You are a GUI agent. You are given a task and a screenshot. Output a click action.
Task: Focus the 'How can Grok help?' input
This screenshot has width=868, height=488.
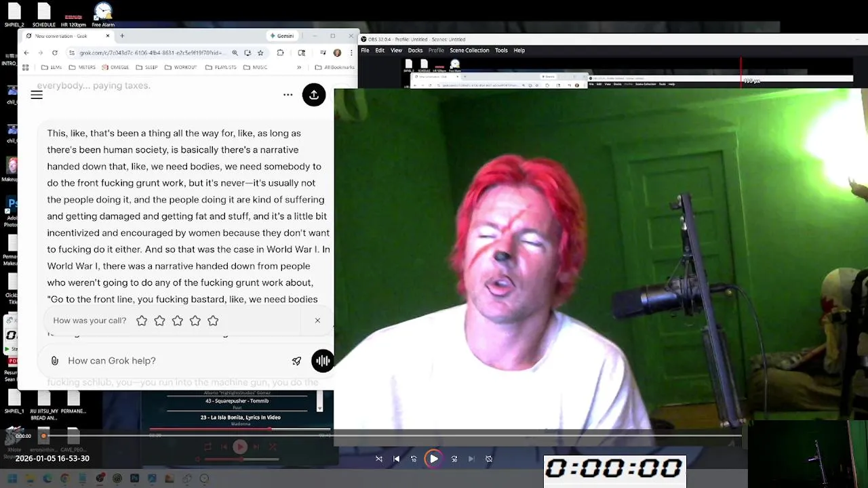176,361
